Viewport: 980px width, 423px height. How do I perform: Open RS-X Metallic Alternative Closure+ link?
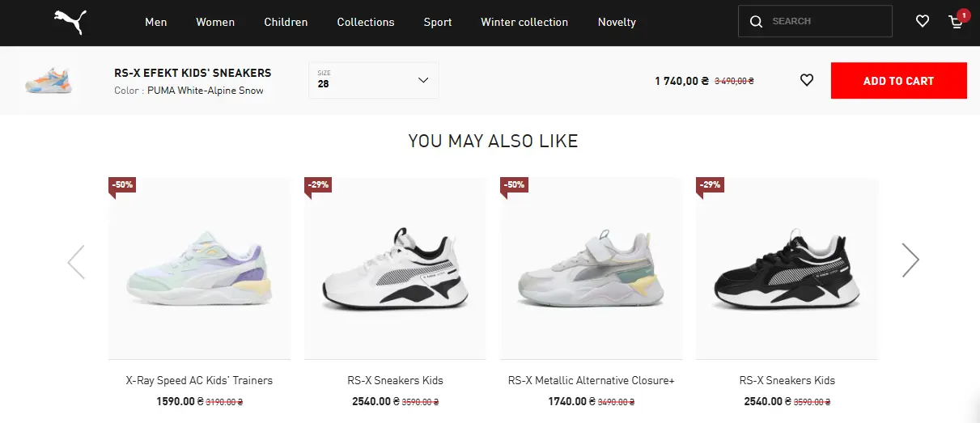pyautogui.click(x=591, y=380)
